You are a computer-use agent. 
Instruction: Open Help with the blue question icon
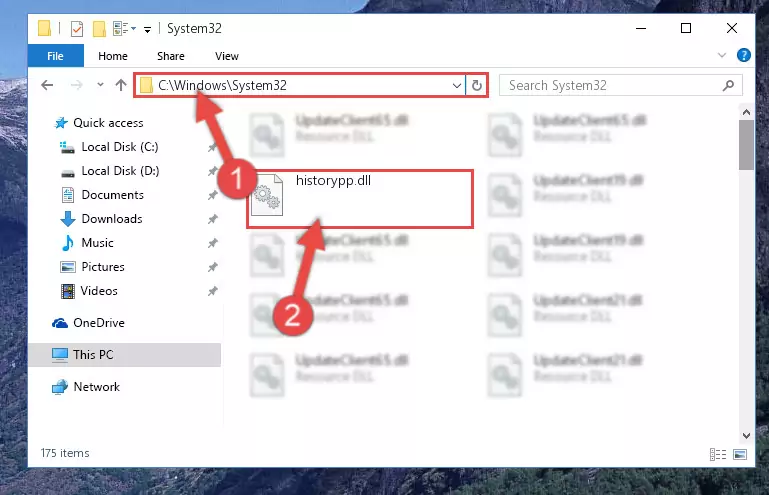click(x=743, y=55)
